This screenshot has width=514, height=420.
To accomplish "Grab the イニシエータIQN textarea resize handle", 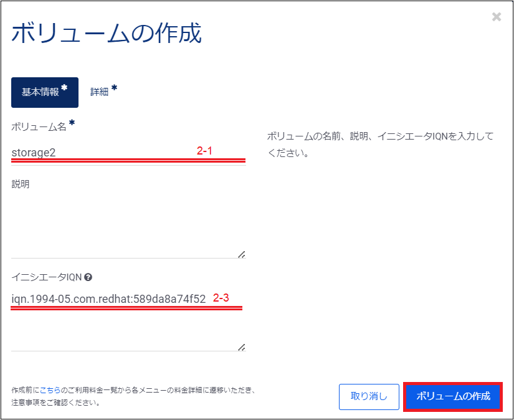I will coord(242,348).
